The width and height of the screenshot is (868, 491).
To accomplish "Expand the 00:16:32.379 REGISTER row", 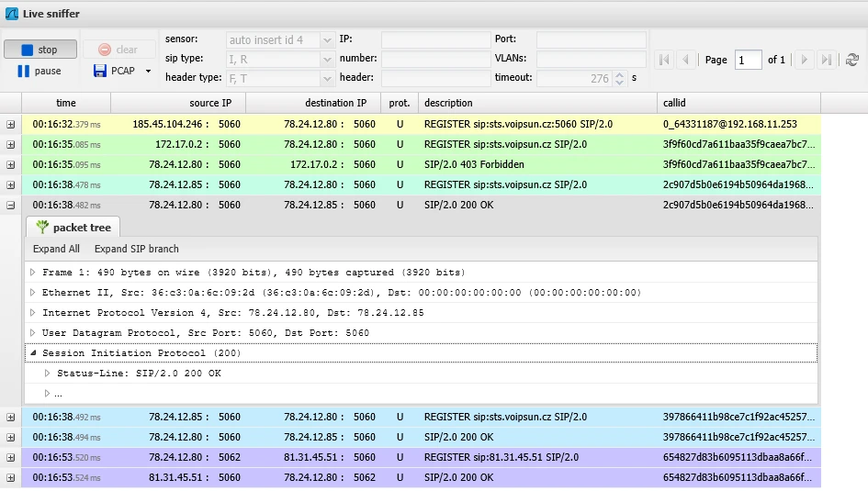I will pyautogui.click(x=10, y=125).
